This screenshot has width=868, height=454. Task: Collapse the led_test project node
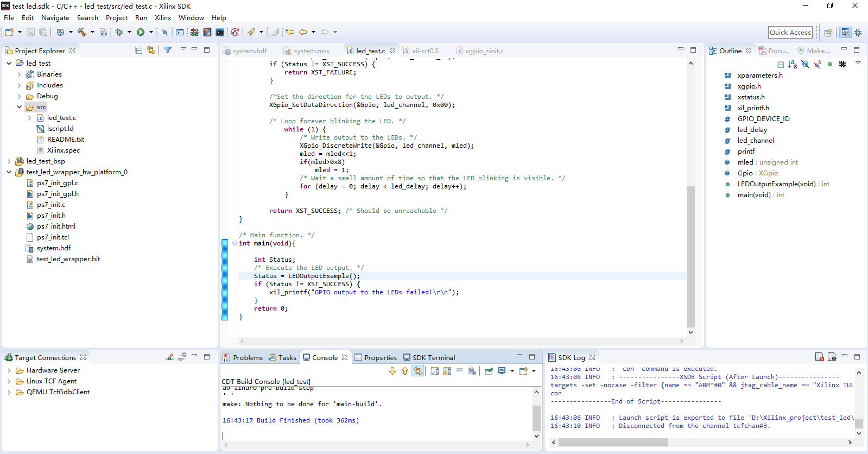(9, 64)
